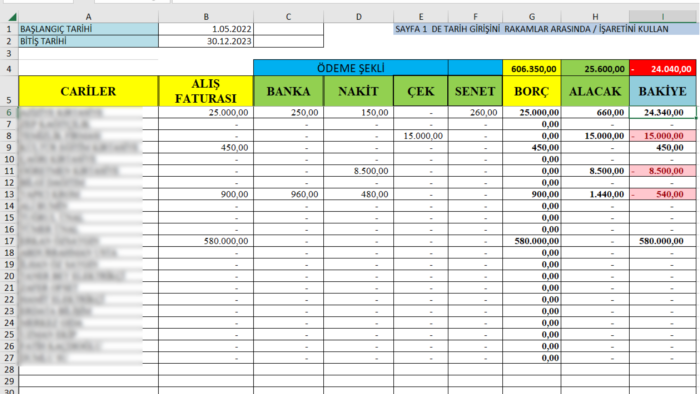This screenshot has width=700, height=394.
Task: Select NAKİT cell with 150,00
Action: (x=358, y=112)
